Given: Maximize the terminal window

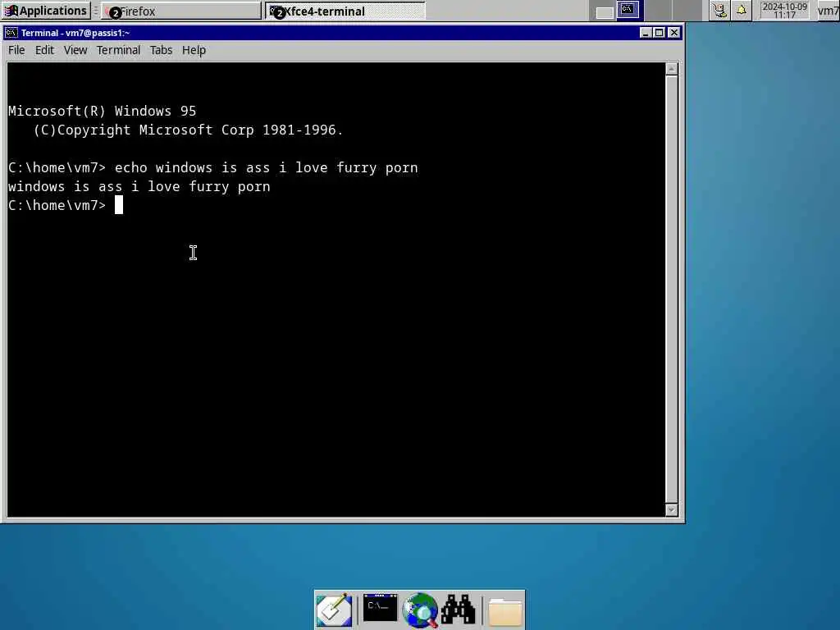Looking at the screenshot, I should (x=660, y=33).
